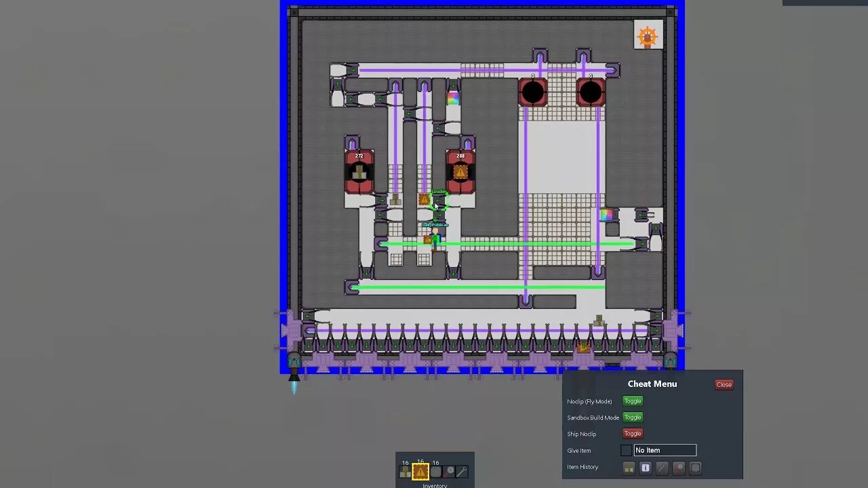This screenshot has width=868, height=488.
Task: Select the first hotbar slot with crates
Action: [x=406, y=472]
